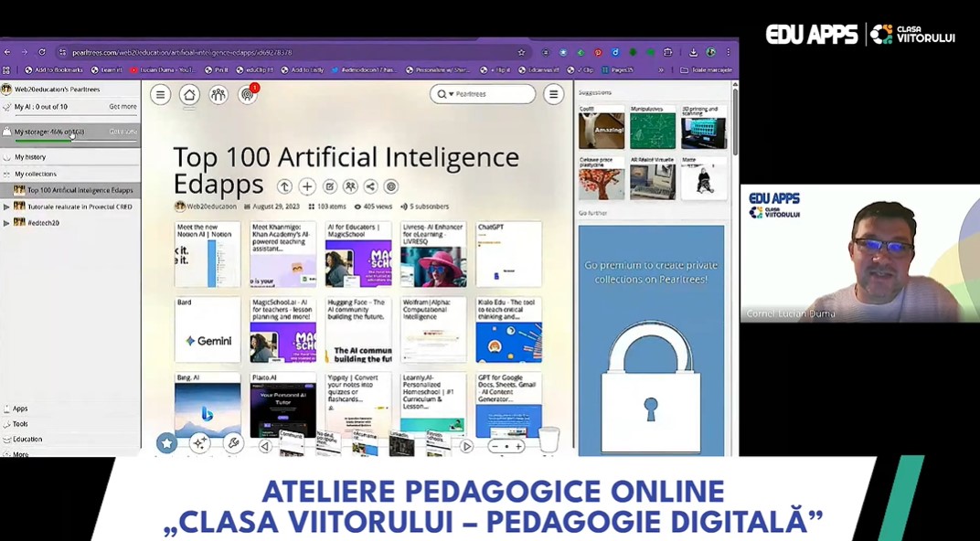The height and width of the screenshot is (541, 980).
Task: Open the Bing AI card
Action: pyautogui.click(x=208, y=405)
